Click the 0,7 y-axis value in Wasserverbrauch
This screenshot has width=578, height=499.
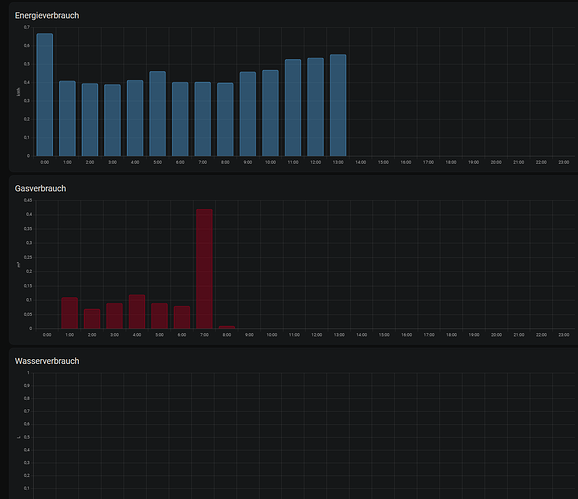[x=27, y=411]
